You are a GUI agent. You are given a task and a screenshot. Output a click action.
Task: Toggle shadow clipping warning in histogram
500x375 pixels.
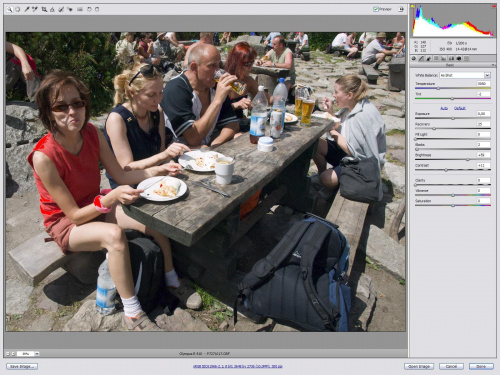point(413,6)
